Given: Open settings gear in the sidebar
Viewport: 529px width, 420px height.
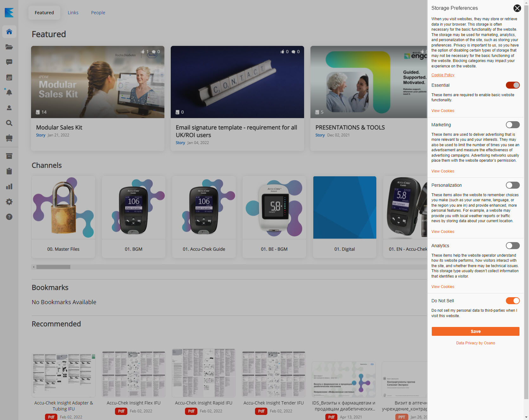Looking at the screenshot, I should (x=9, y=202).
